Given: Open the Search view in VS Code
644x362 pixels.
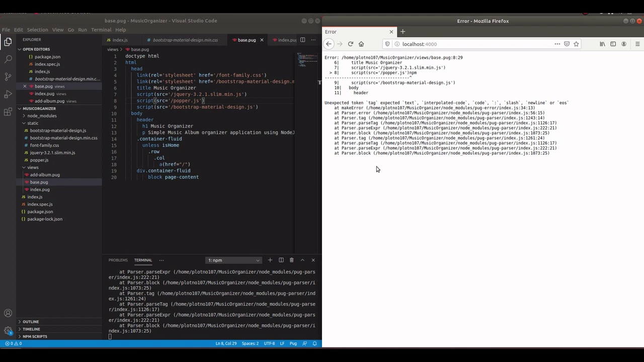Looking at the screenshot, I should (x=8, y=59).
